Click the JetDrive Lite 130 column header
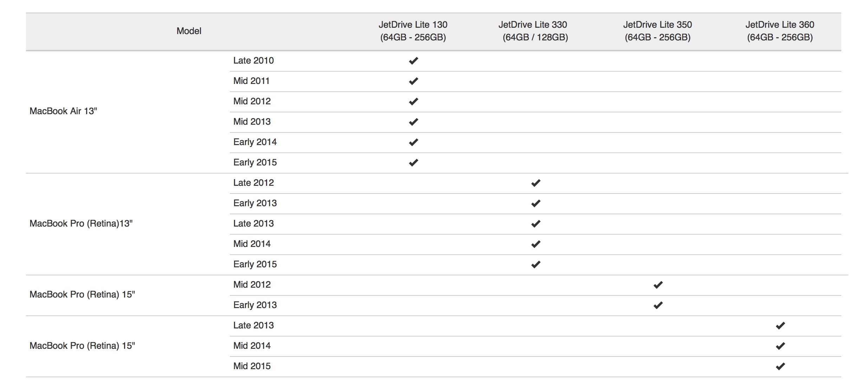Screen dimensions: 868x392 pyautogui.click(x=413, y=31)
